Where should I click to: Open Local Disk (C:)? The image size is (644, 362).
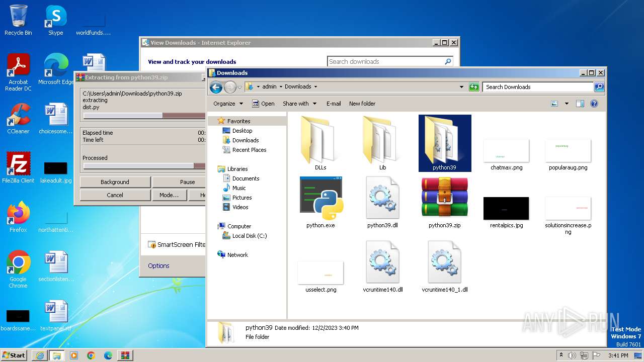pos(250,236)
